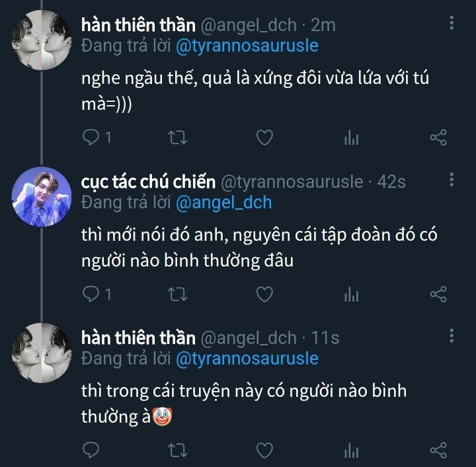This screenshot has width=476, height=467.
Task: View analytics of the last tweet
Action: (x=352, y=450)
